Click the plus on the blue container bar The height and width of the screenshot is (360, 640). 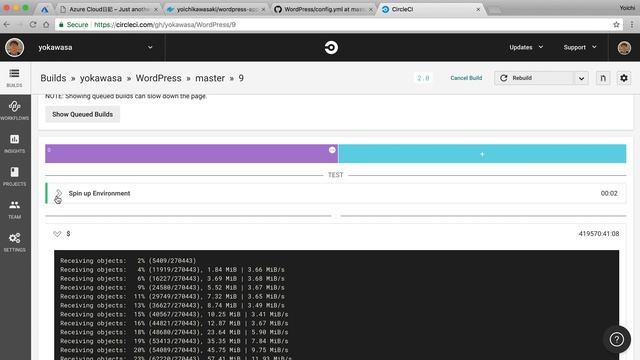pos(482,154)
